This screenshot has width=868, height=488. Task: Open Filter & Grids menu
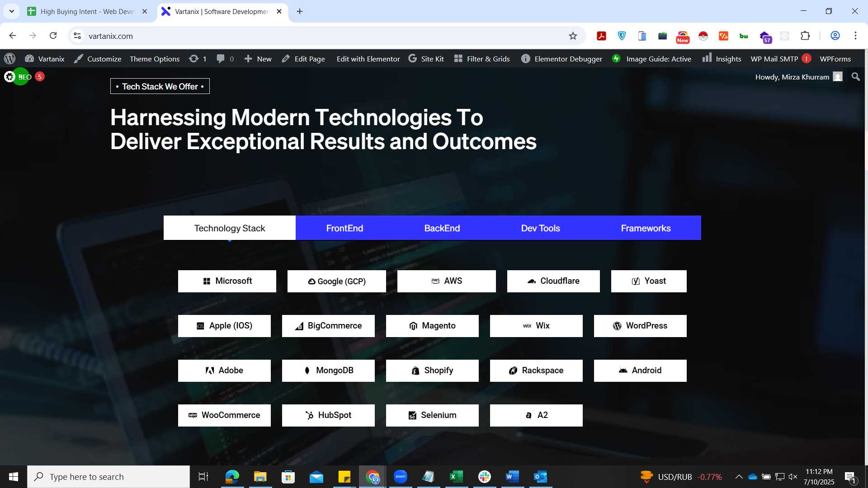(x=482, y=59)
